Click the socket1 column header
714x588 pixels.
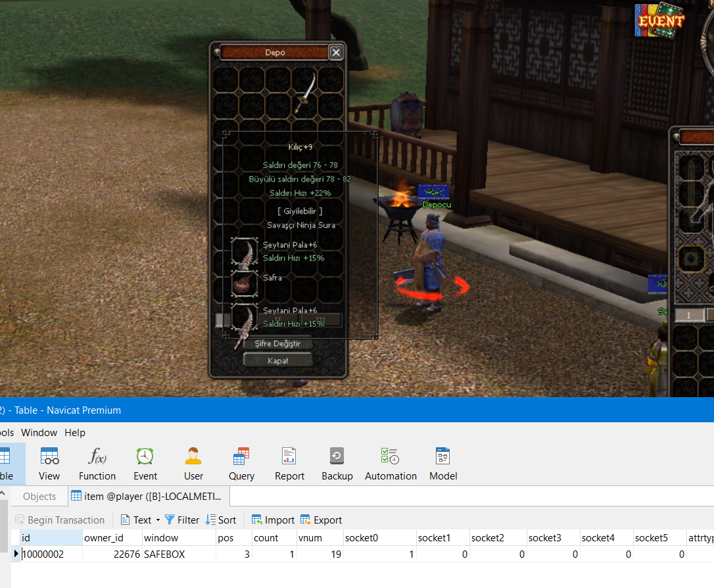point(442,538)
